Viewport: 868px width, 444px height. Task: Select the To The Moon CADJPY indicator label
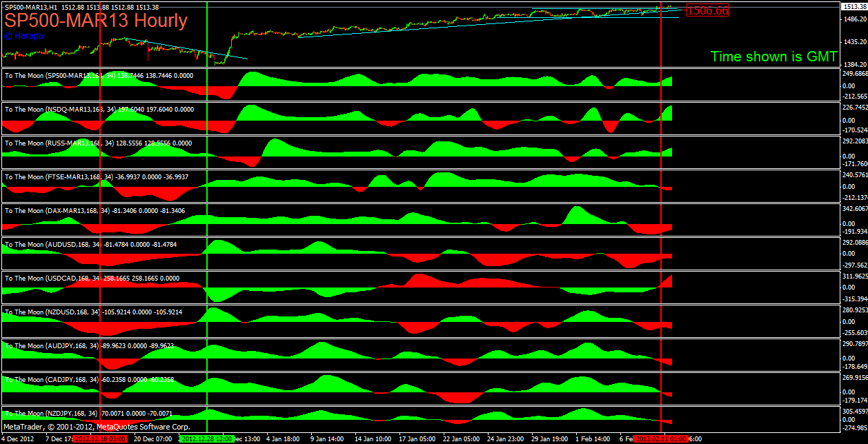(x=89, y=379)
